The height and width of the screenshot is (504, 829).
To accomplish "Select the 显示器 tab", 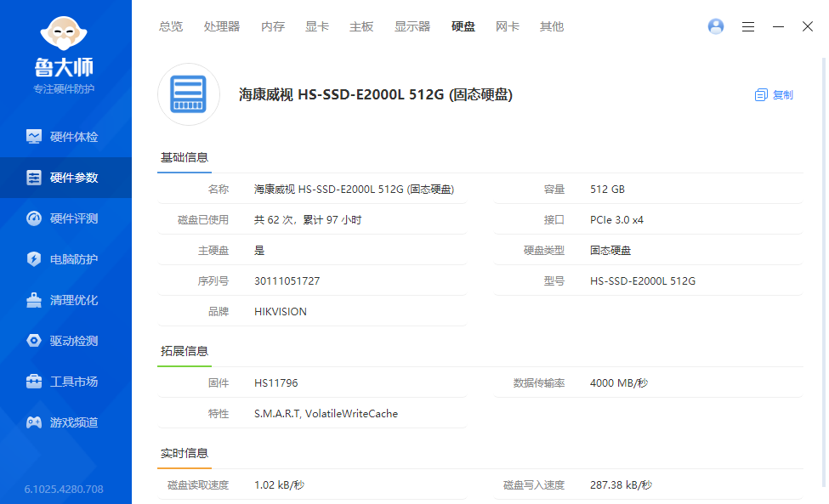I will coord(412,26).
